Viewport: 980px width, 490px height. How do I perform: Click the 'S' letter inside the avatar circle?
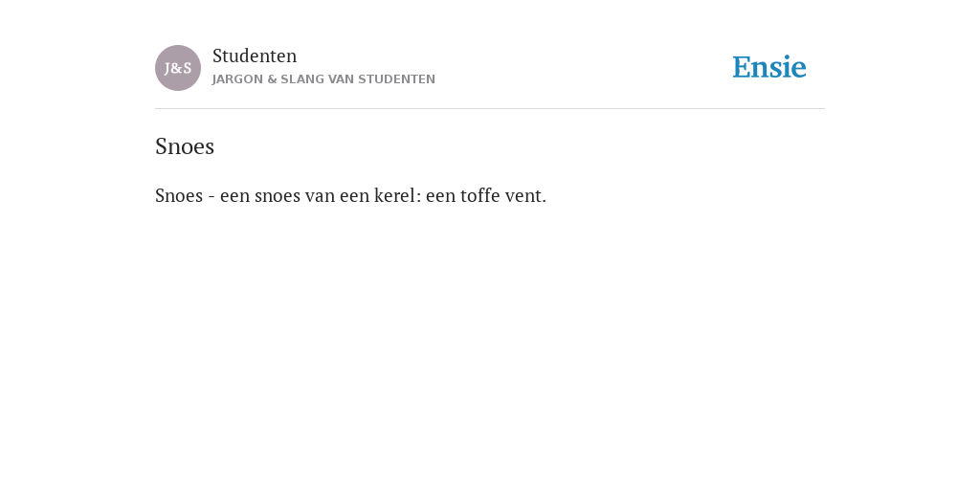click(x=188, y=68)
